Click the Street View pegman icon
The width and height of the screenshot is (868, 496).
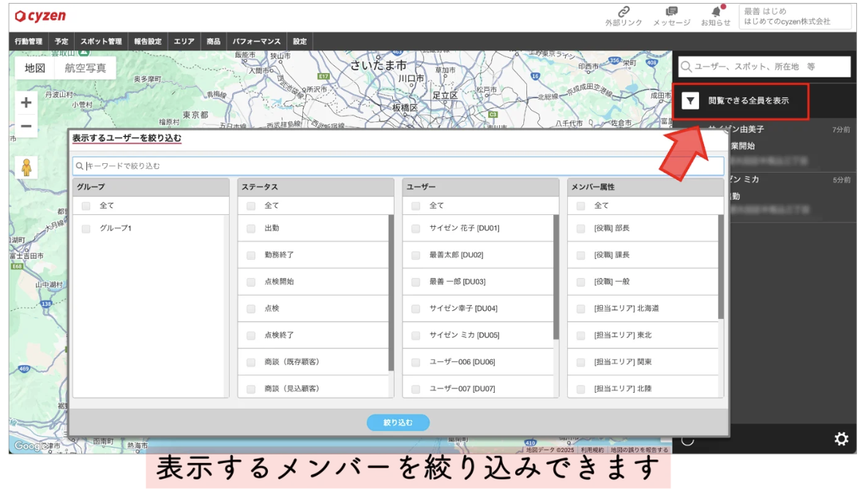26,168
